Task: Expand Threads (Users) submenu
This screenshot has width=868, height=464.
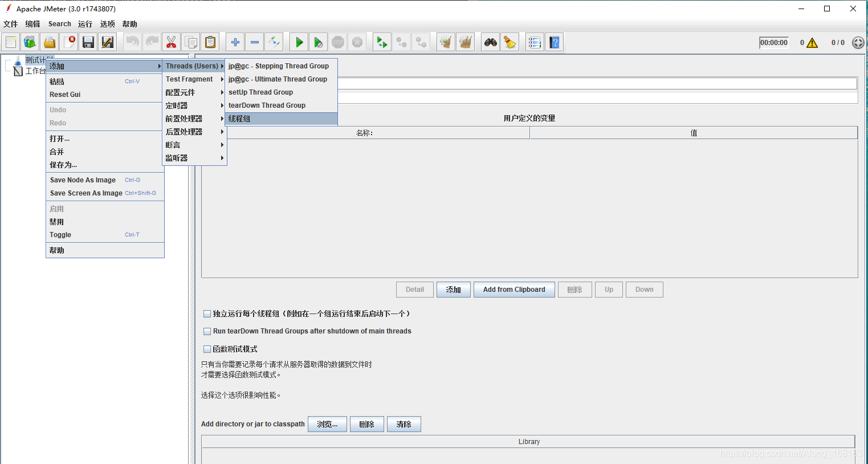Action: tap(194, 66)
